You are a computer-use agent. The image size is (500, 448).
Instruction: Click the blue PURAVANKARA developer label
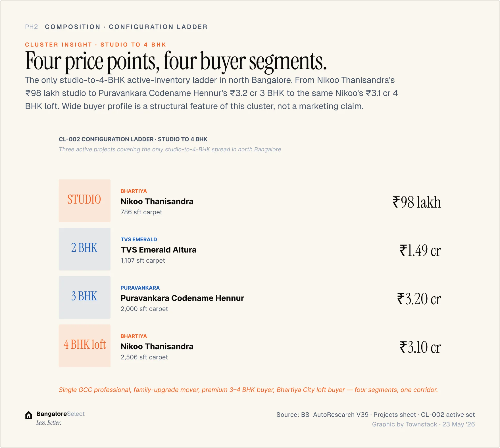pos(140,288)
